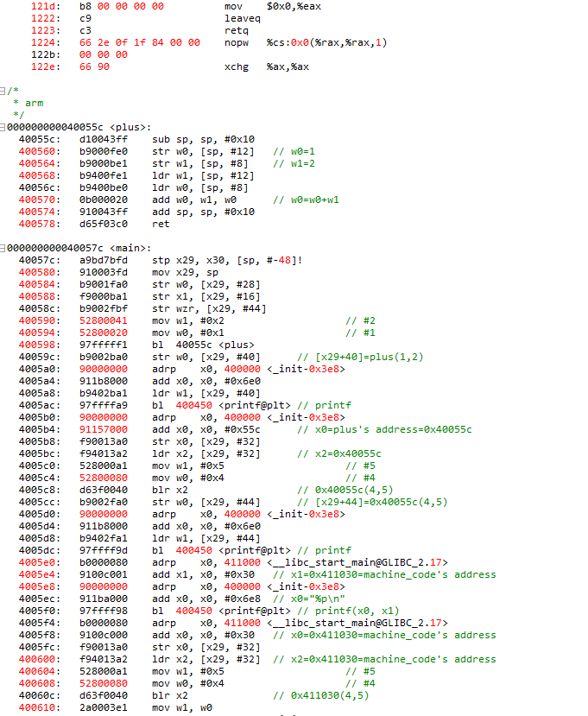Click ldr w1, [x29, #40] instruction
The height and width of the screenshot is (716, 588).
[206, 393]
